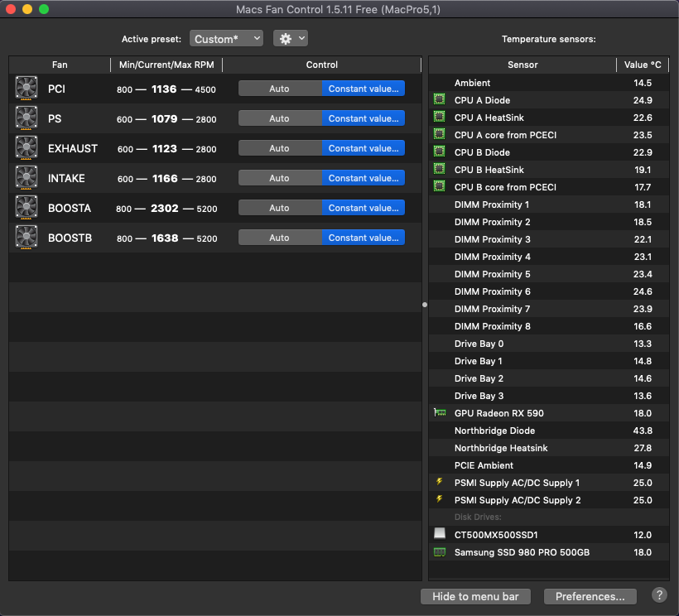Click the GPU Radeon RX 590 card icon
The width and height of the screenshot is (679, 616).
(440, 413)
